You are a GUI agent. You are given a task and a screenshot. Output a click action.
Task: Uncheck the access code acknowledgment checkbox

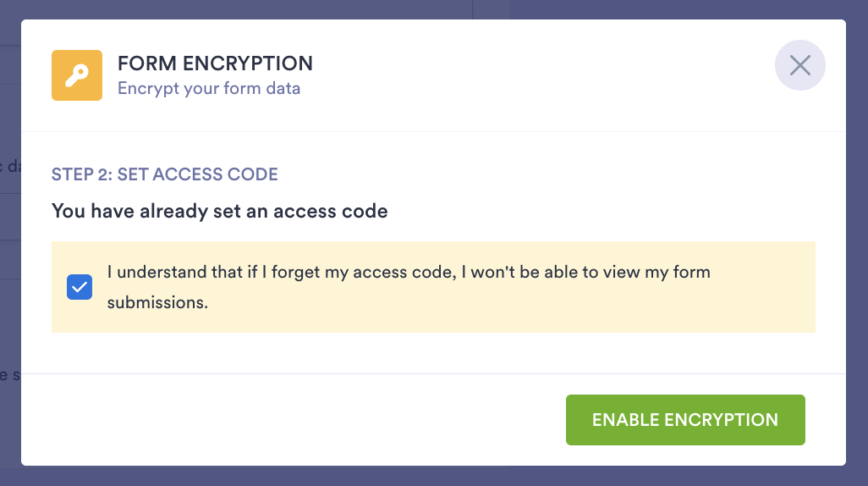80,287
